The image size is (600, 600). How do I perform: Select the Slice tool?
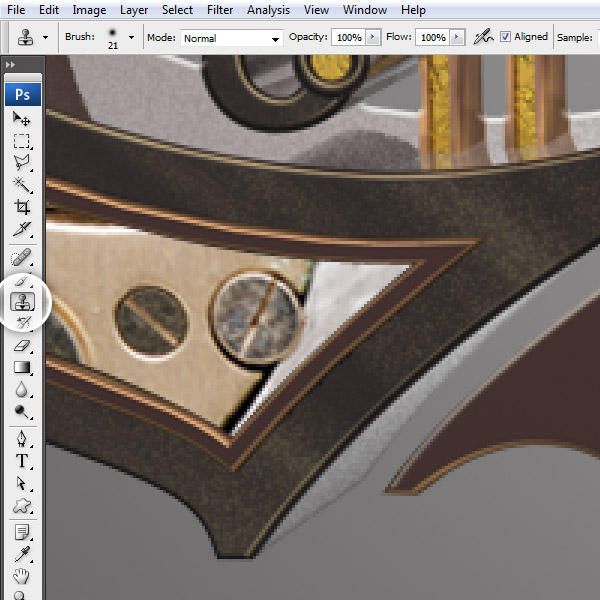22,229
